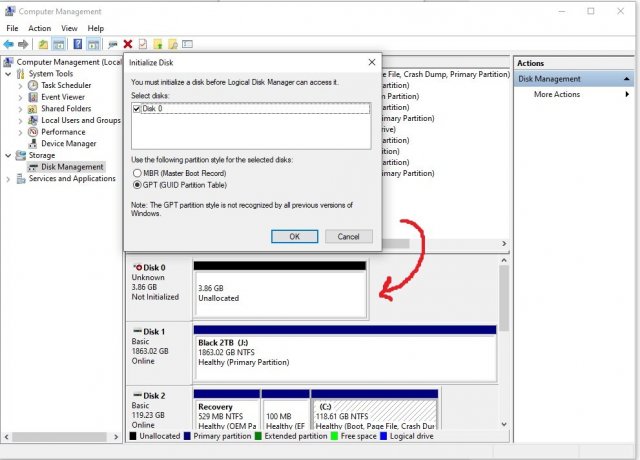Cancel the Initialize Disk dialog

tap(348, 236)
